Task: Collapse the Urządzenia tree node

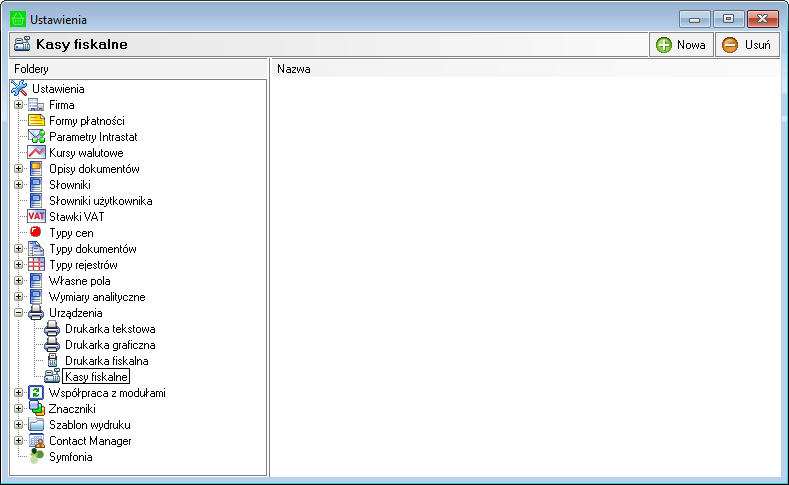Action: pos(18,313)
